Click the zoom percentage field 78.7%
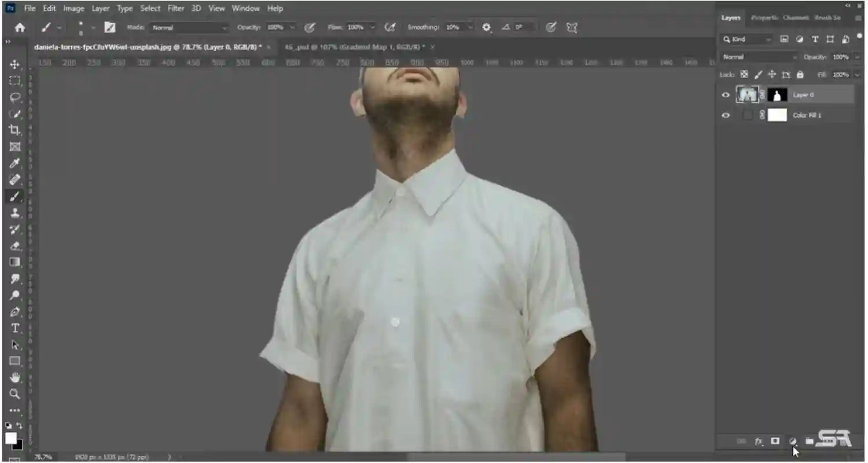868x463 pixels. [x=43, y=457]
